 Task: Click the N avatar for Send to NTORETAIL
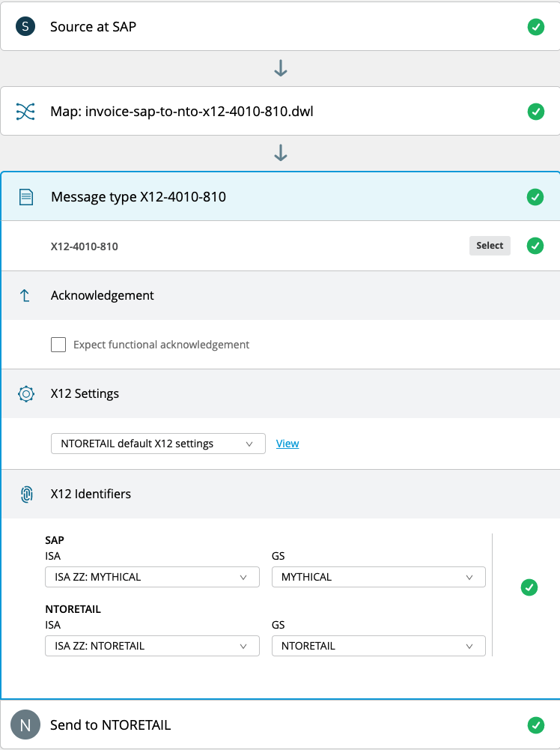pyautogui.click(x=25, y=725)
